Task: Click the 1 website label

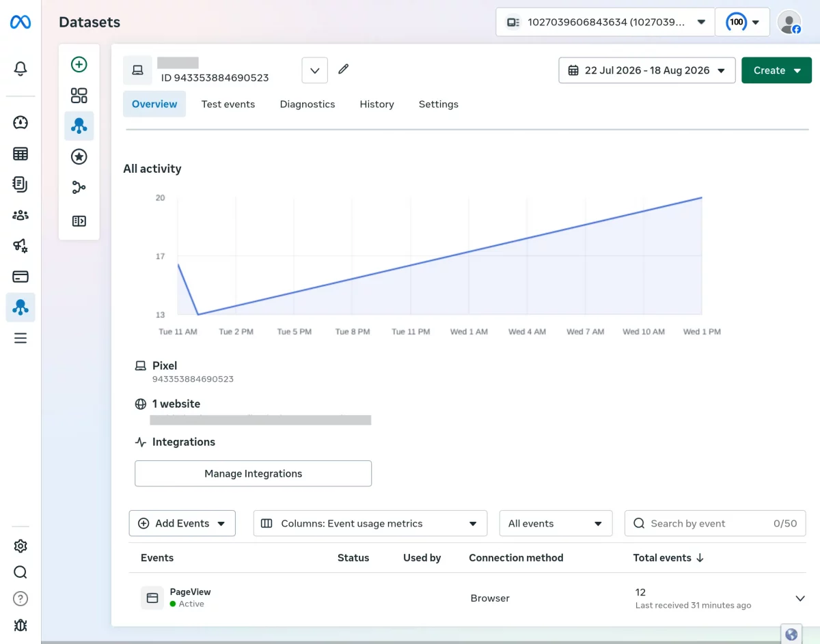Action: 176,404
